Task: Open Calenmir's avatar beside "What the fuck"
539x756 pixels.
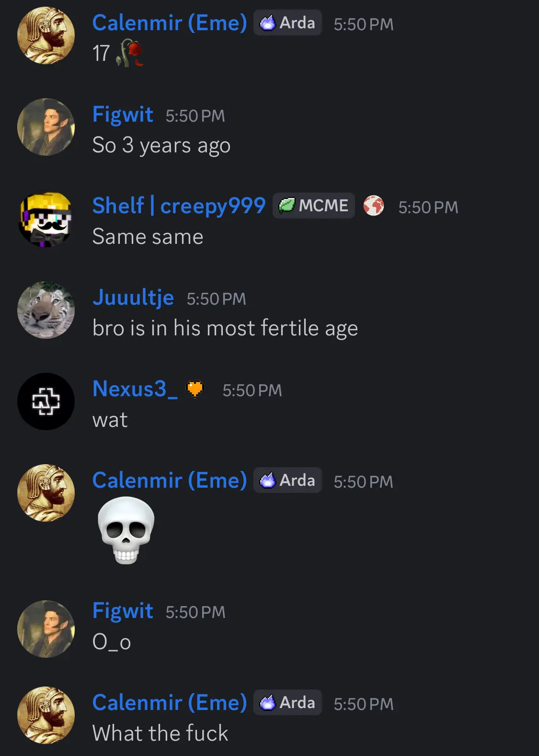Action: pos(46,715)
